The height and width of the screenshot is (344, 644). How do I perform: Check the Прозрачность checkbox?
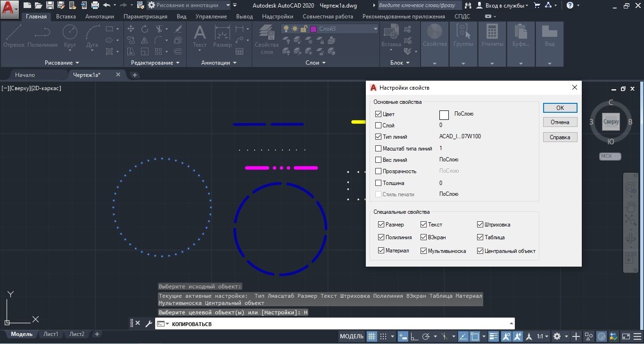point(379,171)
